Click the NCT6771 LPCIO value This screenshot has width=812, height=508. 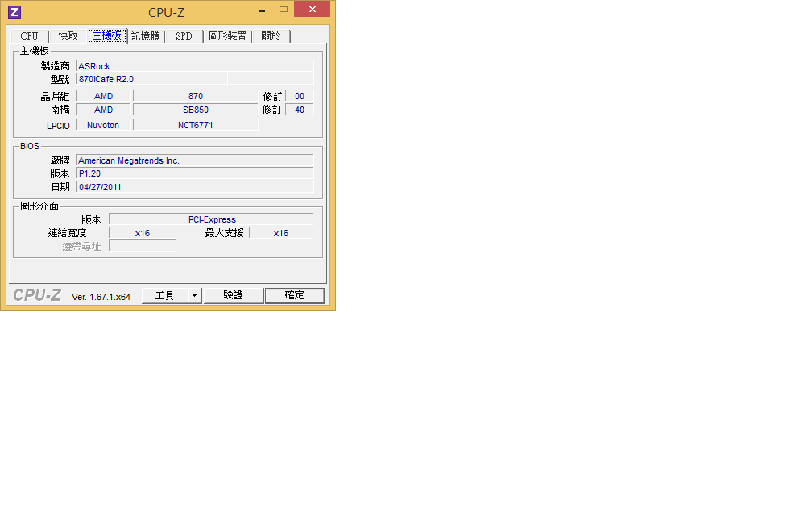tap(195, 125)
